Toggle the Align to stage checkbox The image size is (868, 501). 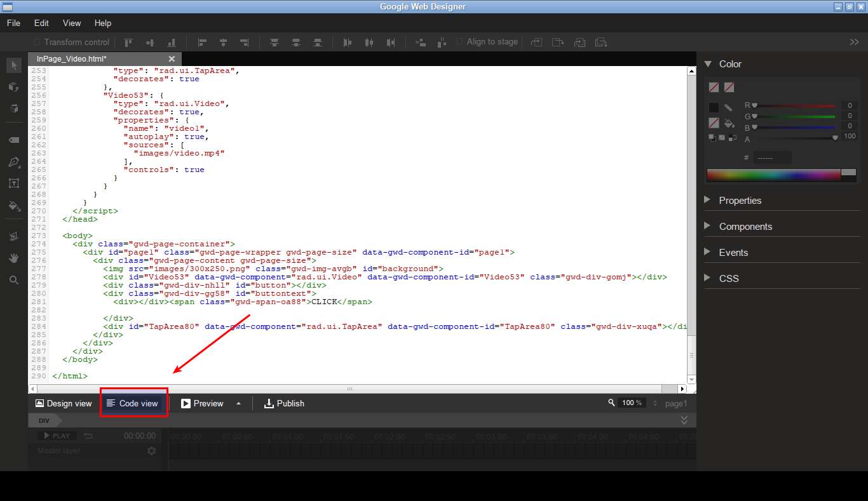pos(460,42)
